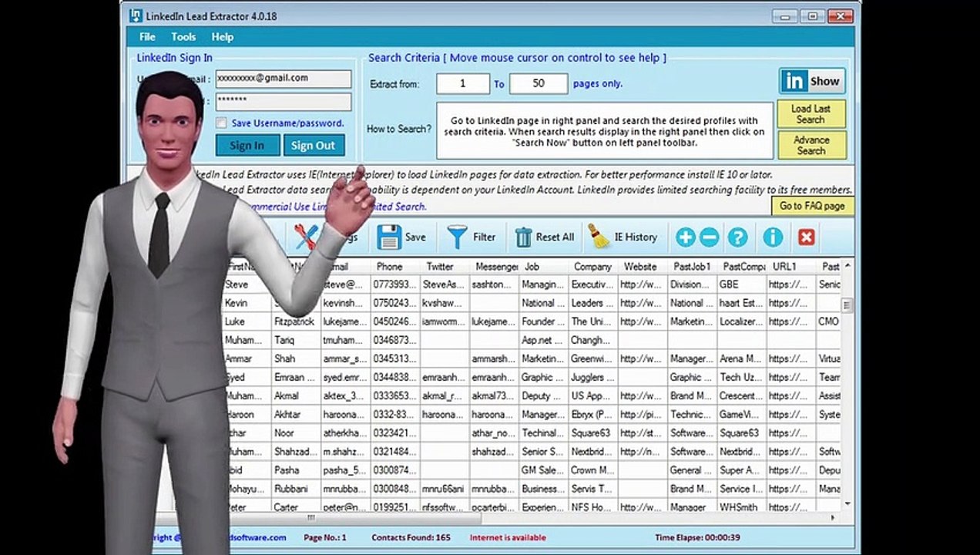The width and height of the screenshot is (980, 555).
Task: Select the Carter last name cell
Action: [x=297, y=506]
